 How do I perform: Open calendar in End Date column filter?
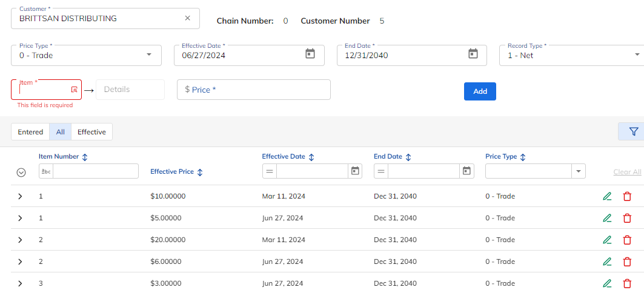click(466, 171)
